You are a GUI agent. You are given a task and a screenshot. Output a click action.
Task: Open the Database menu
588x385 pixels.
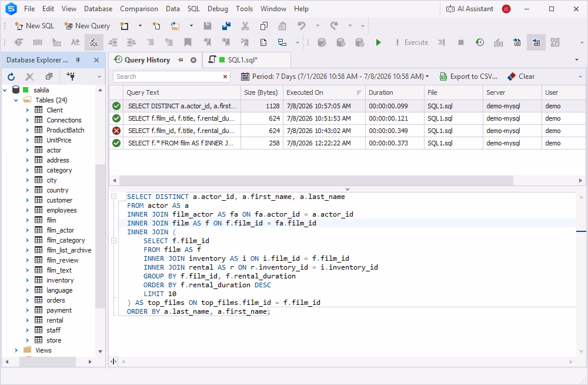98,9
